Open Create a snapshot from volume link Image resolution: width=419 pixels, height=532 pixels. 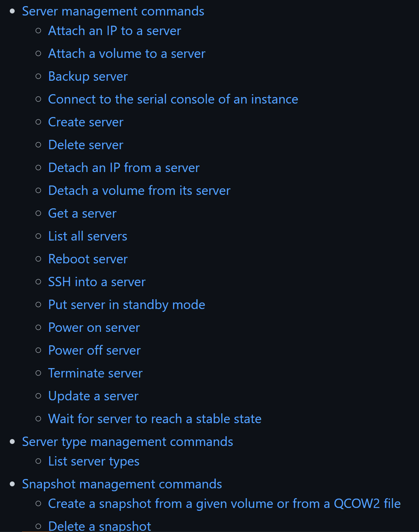224,504
